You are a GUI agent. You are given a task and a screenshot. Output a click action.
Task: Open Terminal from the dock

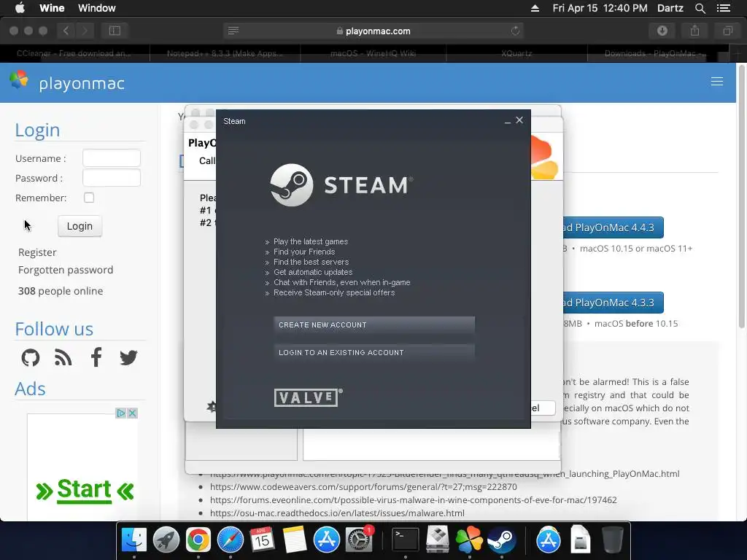[406, 540]
